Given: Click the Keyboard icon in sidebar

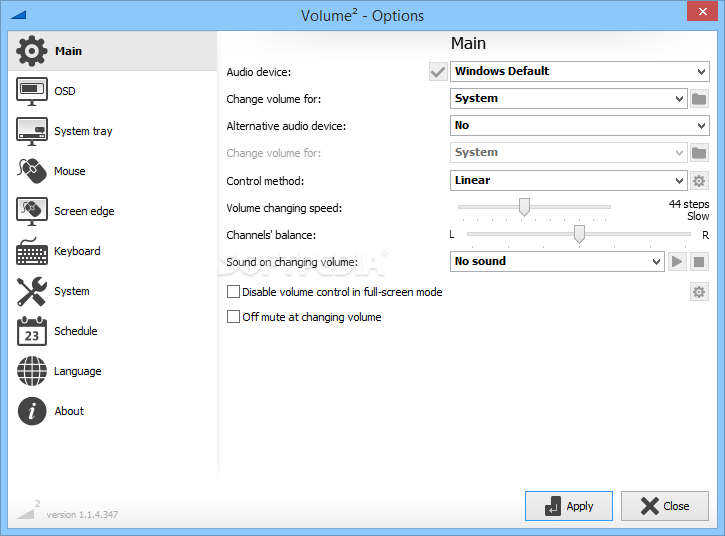Looking at the screenshot, I should tap(31, 252).
